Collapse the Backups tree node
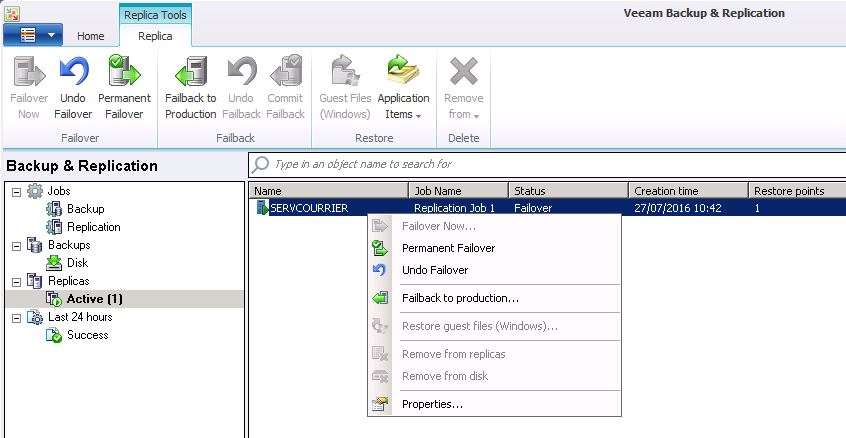Image resolution: width=846 pixels, height=438 pixels. click(16, 245)
